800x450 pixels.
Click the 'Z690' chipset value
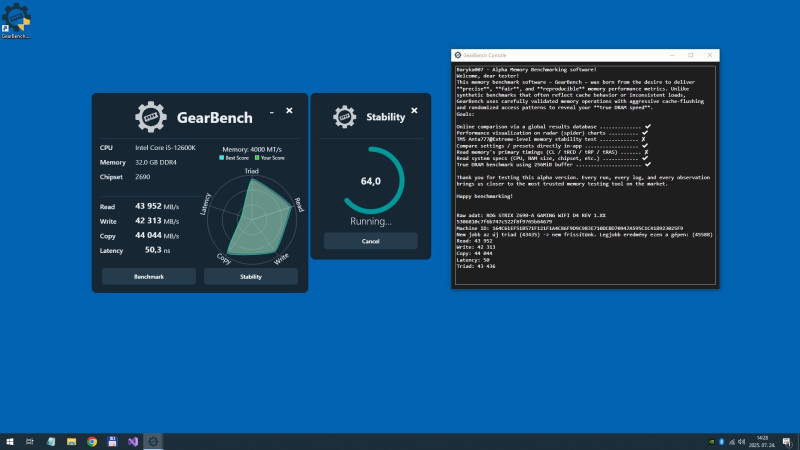point(142,177)
